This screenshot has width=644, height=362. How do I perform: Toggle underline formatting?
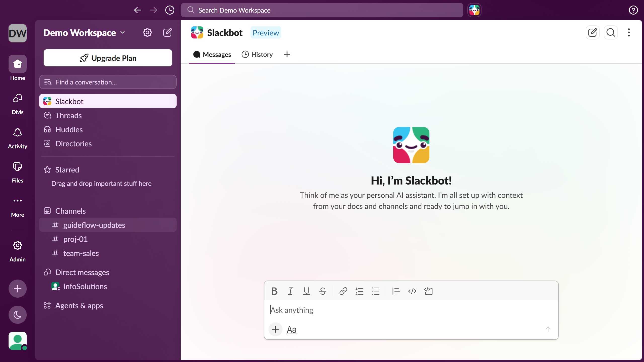tap(306, 291)
